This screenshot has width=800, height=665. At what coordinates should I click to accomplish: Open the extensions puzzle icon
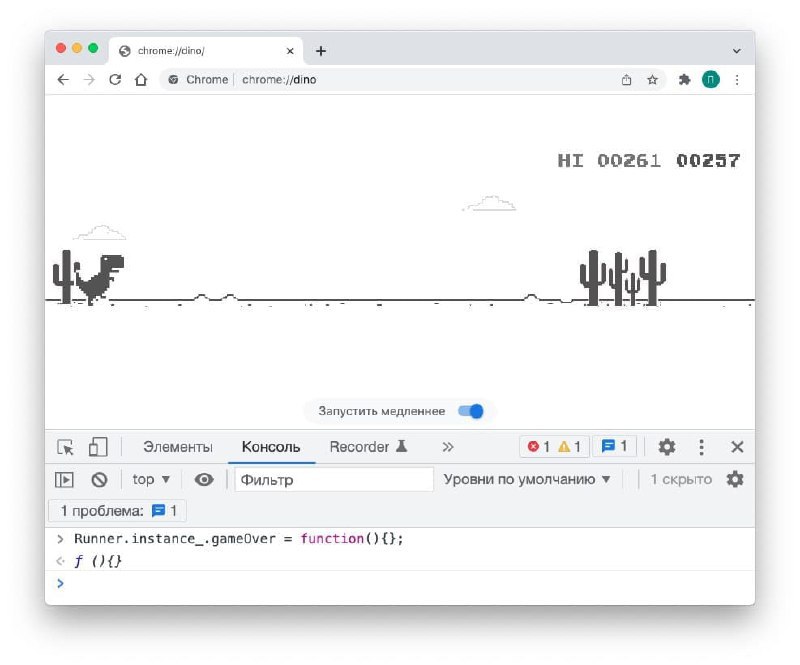point(684,80)
